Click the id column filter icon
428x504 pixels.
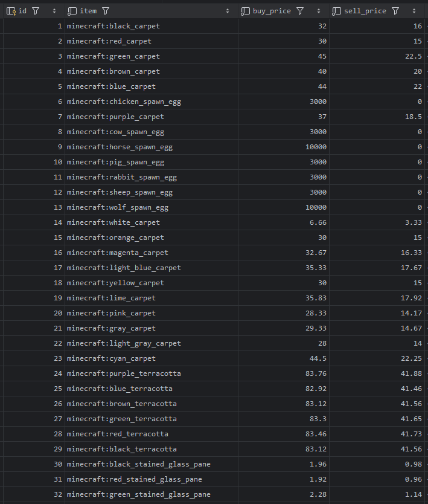click(x=36, y=11)
